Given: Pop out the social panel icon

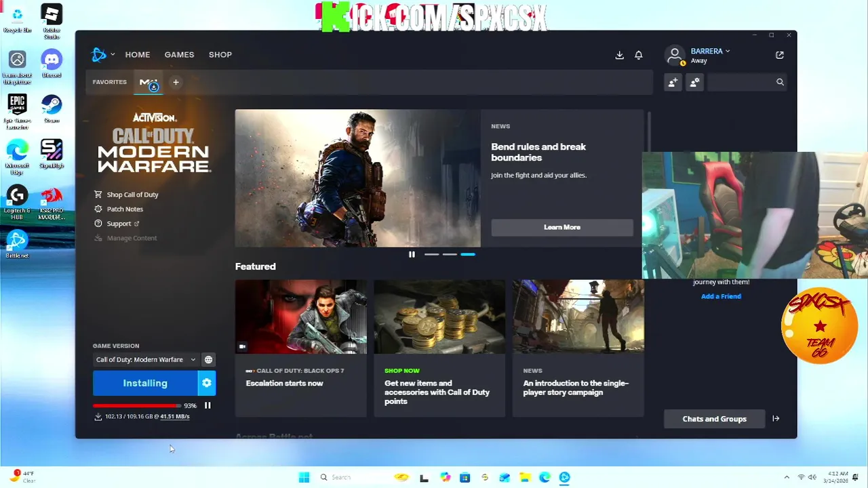Looking at the screenshot, I should click(779, 55).
